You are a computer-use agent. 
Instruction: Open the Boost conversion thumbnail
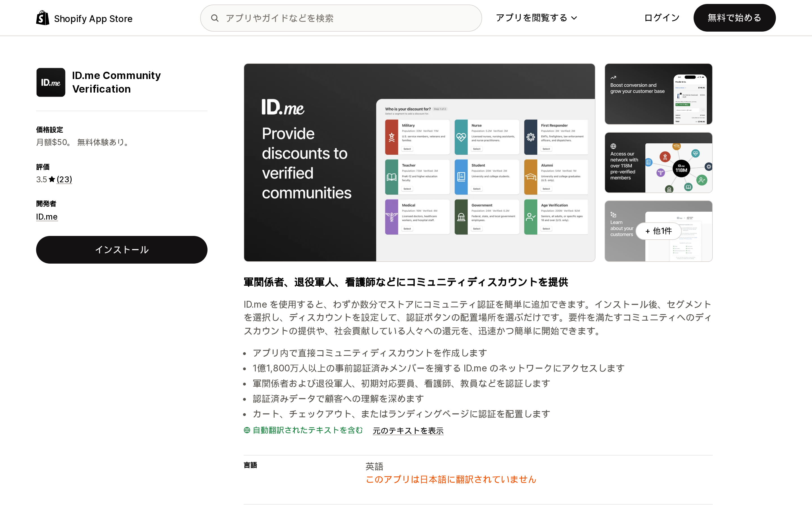pyautogui.click(x=658, y=94)
